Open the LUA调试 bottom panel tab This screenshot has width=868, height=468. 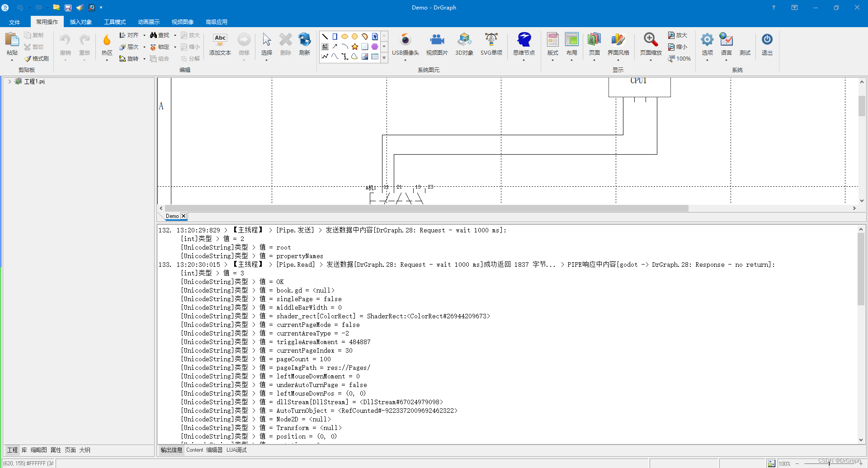(x=236, y=450)
